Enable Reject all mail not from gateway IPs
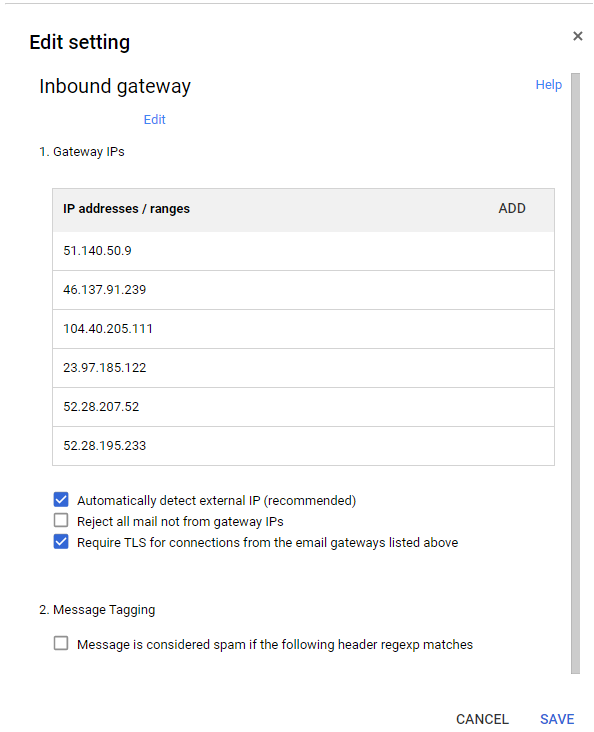The image size is (594, 732). 61,520
